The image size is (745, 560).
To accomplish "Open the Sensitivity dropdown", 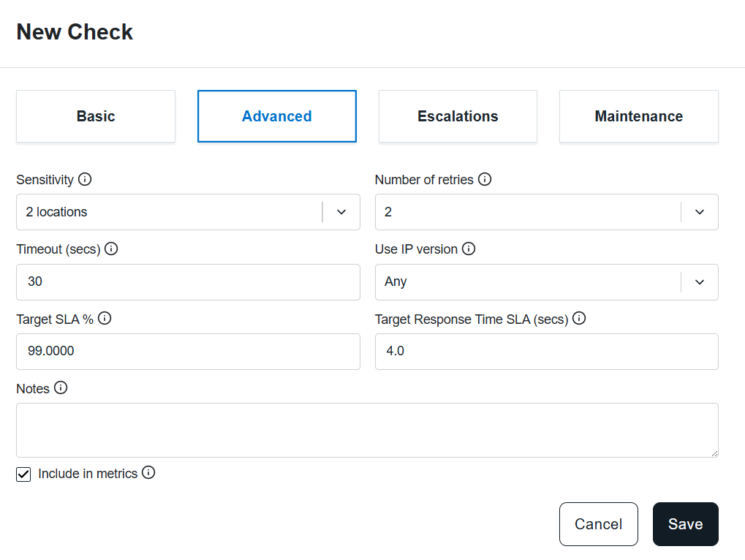I will 188,212.
